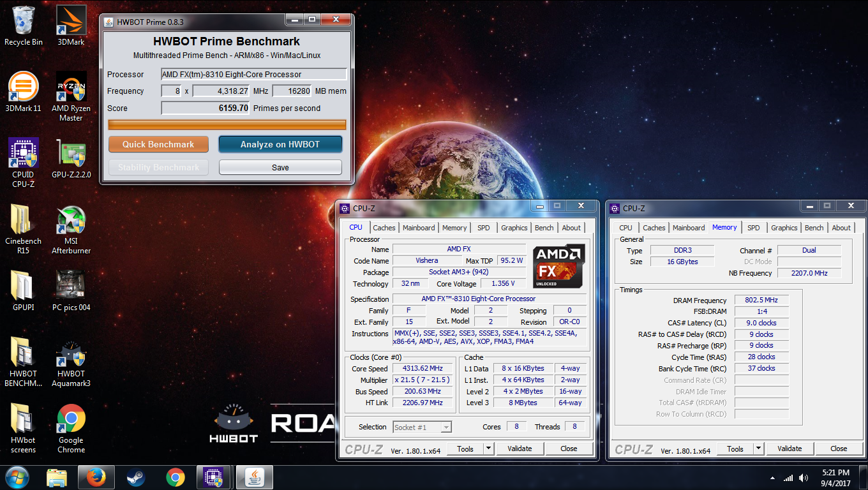Switch to the Java HWBOT Prime taskbar button

(255, 477)
